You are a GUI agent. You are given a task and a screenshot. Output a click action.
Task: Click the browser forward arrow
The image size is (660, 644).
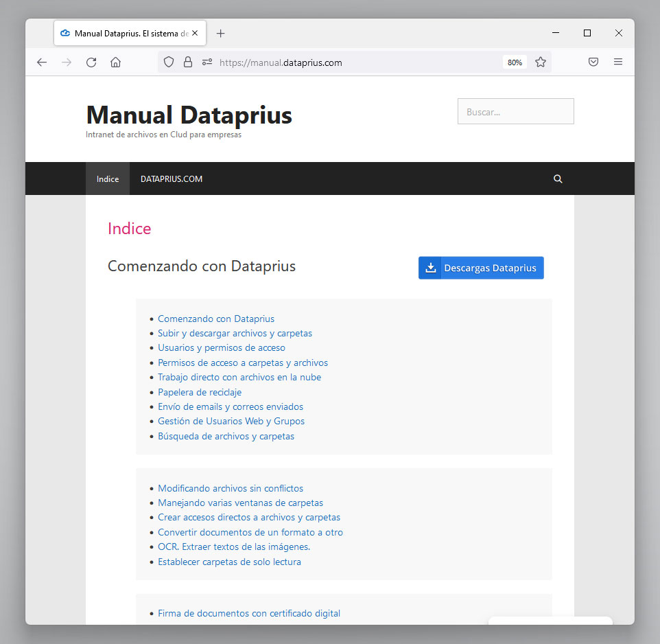(67, 62)
